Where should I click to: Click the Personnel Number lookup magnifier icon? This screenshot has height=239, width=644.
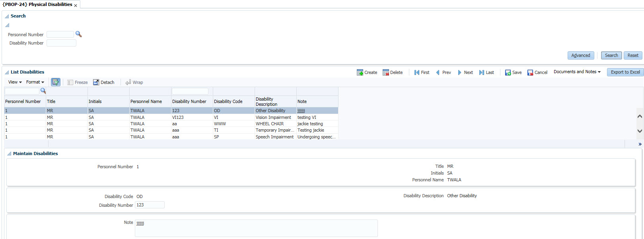(x=79, y=34)
